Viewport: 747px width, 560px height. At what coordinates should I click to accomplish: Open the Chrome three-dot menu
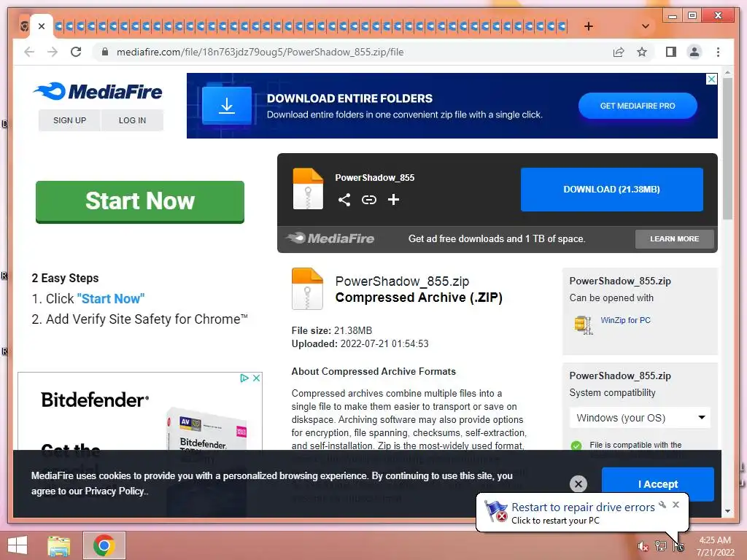point(718,52)
